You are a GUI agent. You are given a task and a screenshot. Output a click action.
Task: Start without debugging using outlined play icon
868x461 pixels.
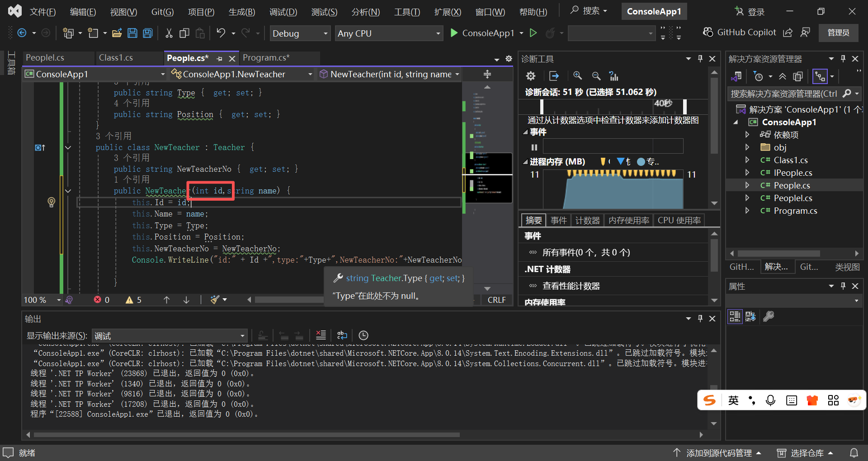533,33
